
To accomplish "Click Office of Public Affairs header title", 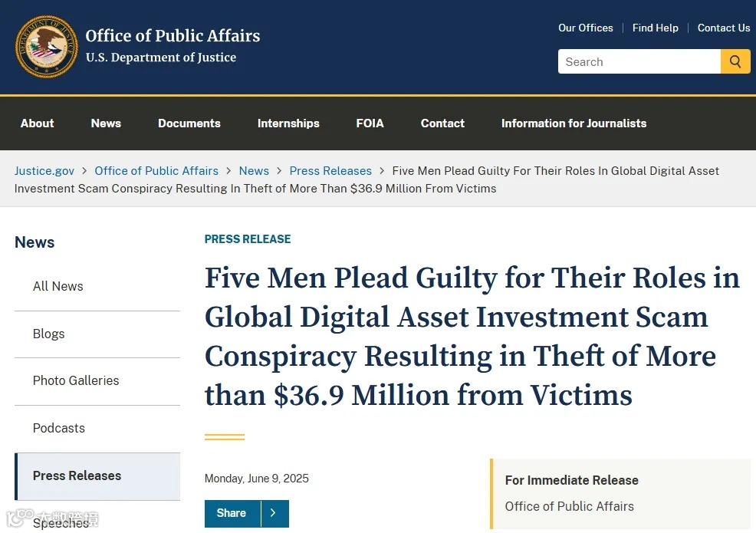I will click(173, 36).
